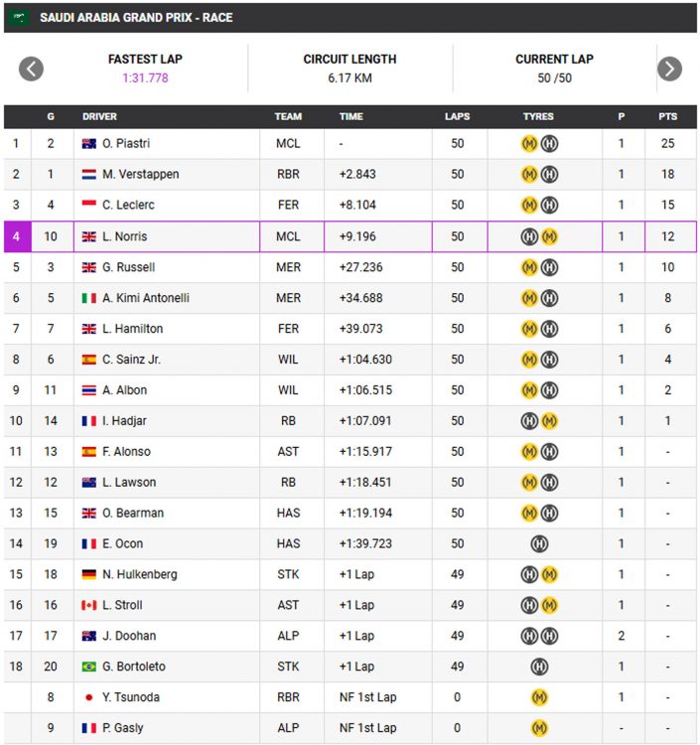700x745 pixels.
Task: Click Norris's hard tyre icon
Action: pyautogui.click(x=529, y=236)
